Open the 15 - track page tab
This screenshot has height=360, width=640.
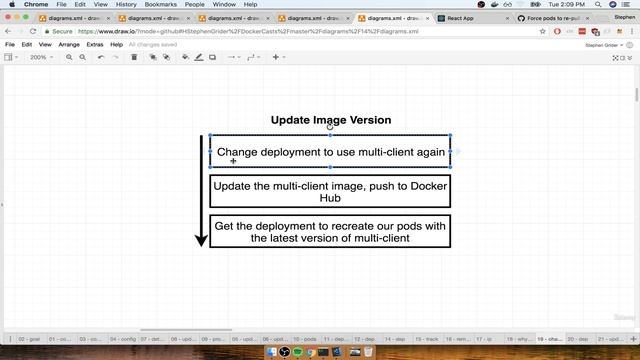coord(427,339)
